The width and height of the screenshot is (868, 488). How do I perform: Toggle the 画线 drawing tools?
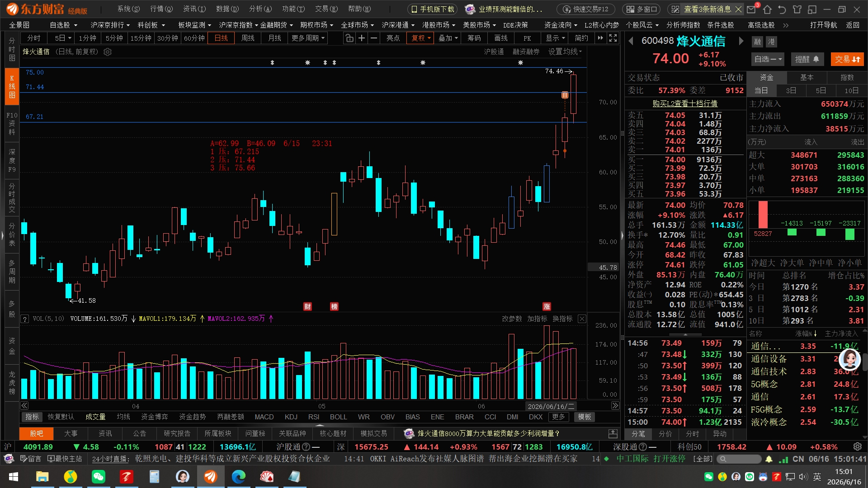pos(501,38)
